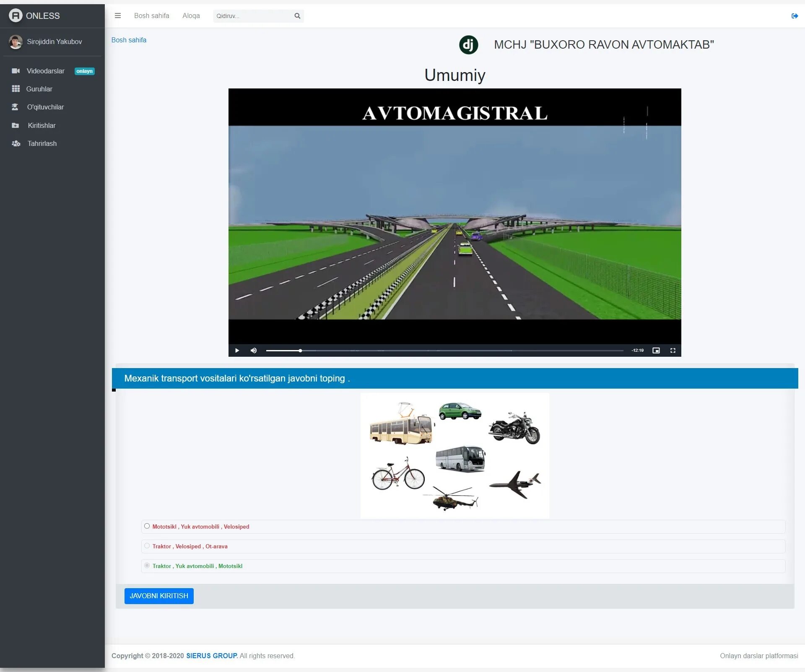Enter fullscreen on the video player
The image size is (805, 672).
673,350
